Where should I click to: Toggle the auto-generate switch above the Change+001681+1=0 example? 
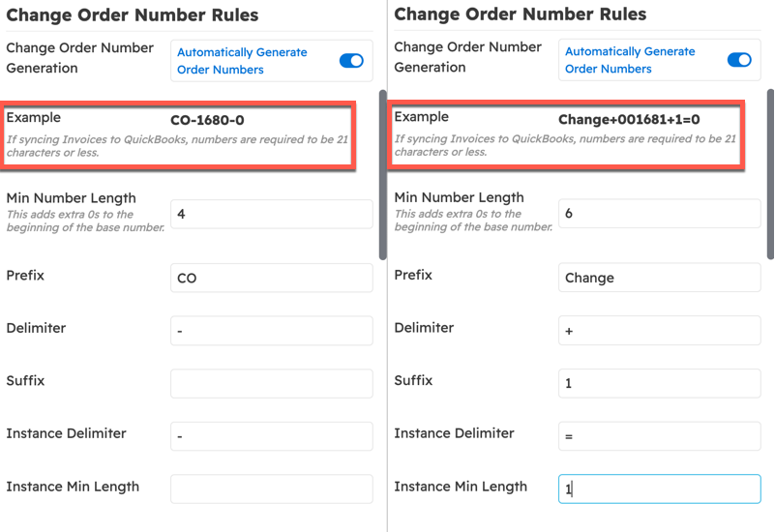[x=739, y=60]
